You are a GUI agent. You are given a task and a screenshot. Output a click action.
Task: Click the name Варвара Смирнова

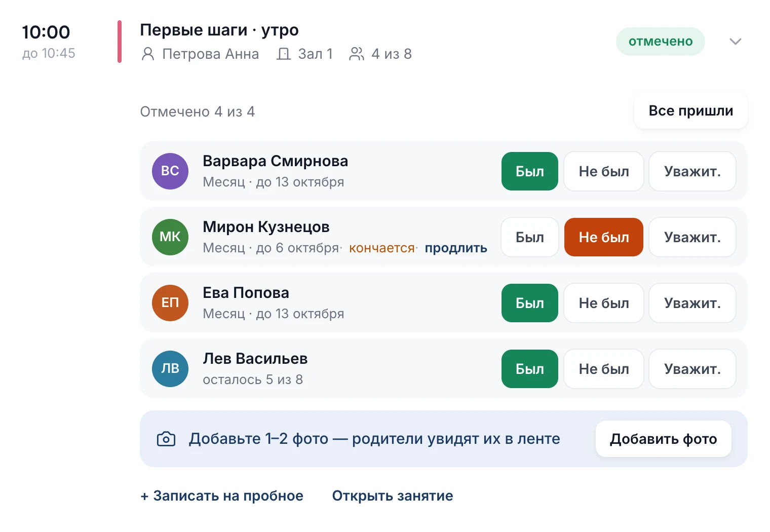(276, 161)
